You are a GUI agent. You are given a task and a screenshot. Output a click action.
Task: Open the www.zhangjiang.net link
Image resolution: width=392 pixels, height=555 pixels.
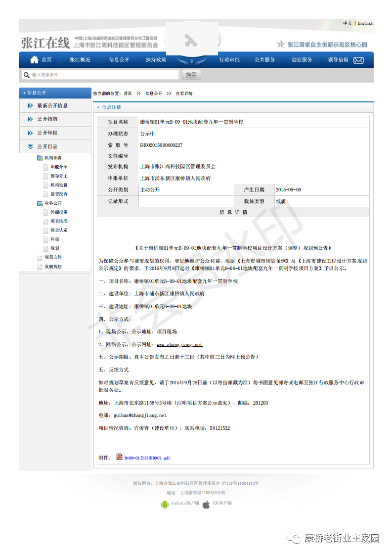pos(179,345)
